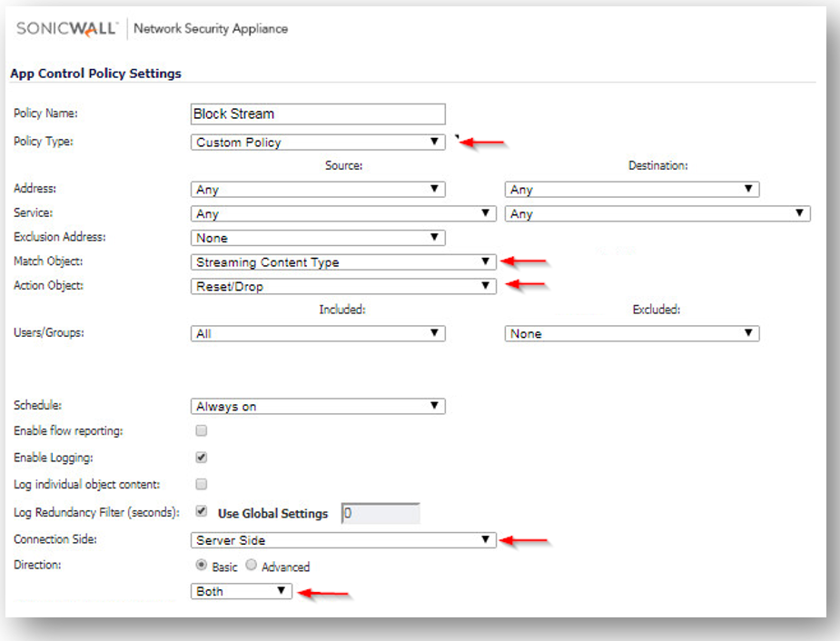This screenshot has width=840, height=641.
Task: Click the SonicWall logo
Action: click(67, 28)
